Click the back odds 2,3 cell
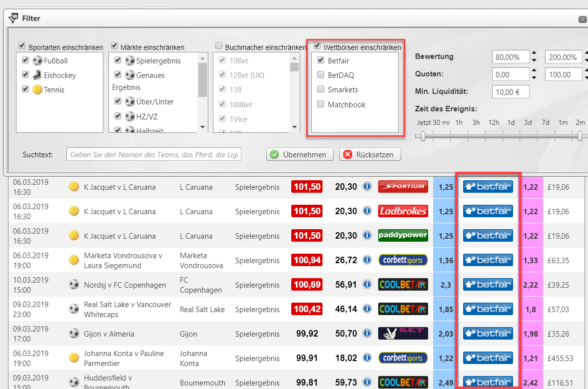Viewport: 588px width, 389px height. coord(446,285)
